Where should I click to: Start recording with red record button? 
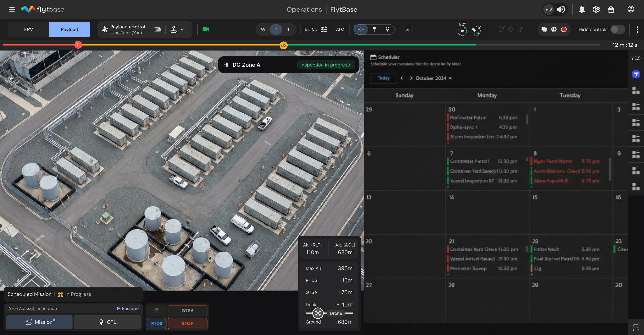point(564,29)
